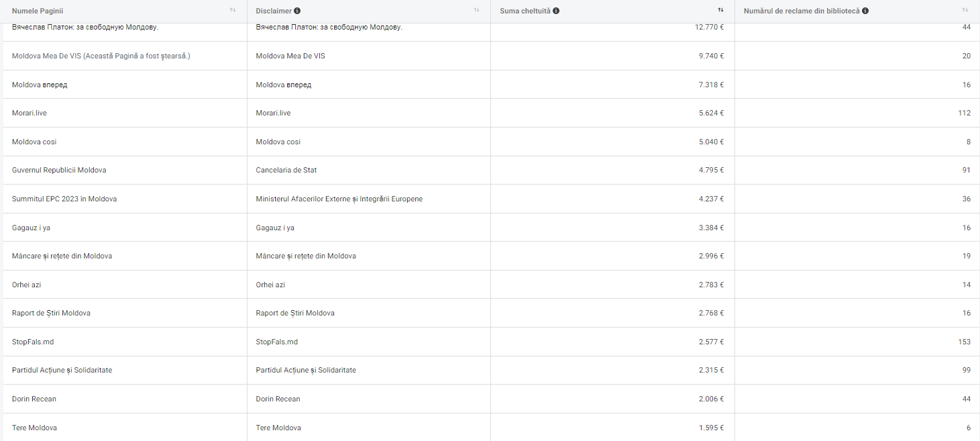Open Summitul EPC 2023 în Moldova row

(64, 199)
